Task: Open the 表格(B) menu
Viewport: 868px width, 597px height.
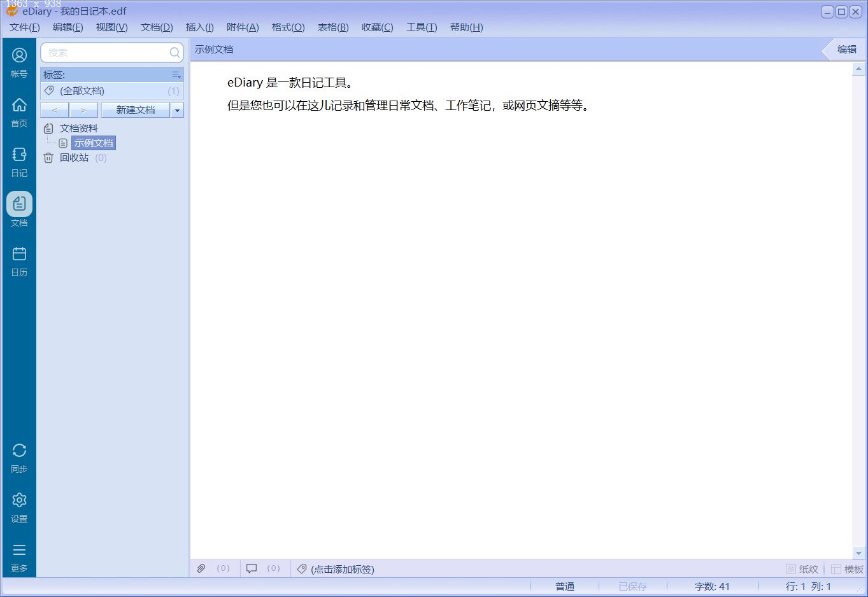Action: point(333,27)
